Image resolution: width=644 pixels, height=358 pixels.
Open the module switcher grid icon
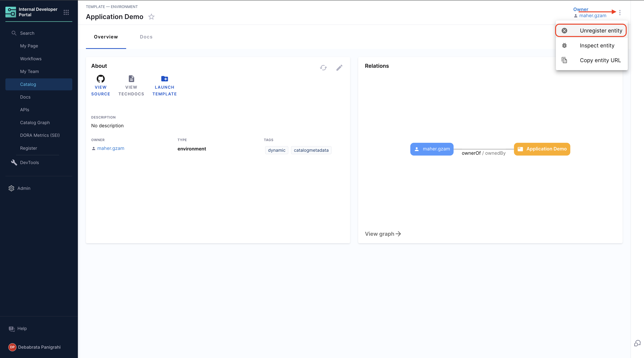pos(66,12)
